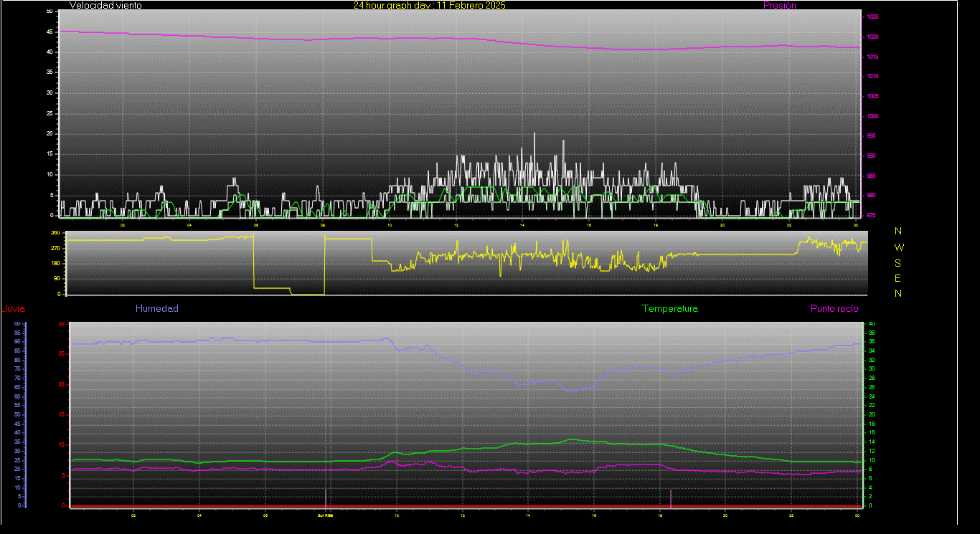Click "1000" on the pressure axis
The height and width of the screenshot is (534, 980).
click(x=871, y=116)
